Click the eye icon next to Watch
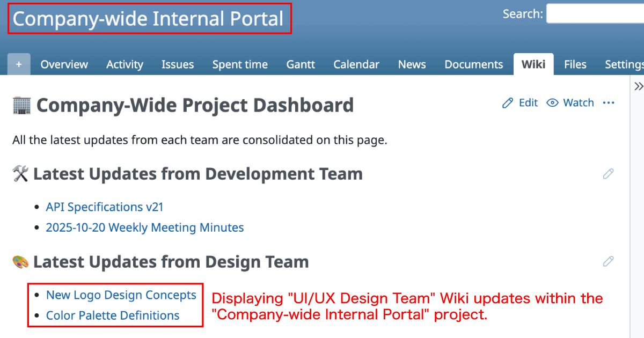Viewport: 644px width, 338px height. (x=552, y=102)
